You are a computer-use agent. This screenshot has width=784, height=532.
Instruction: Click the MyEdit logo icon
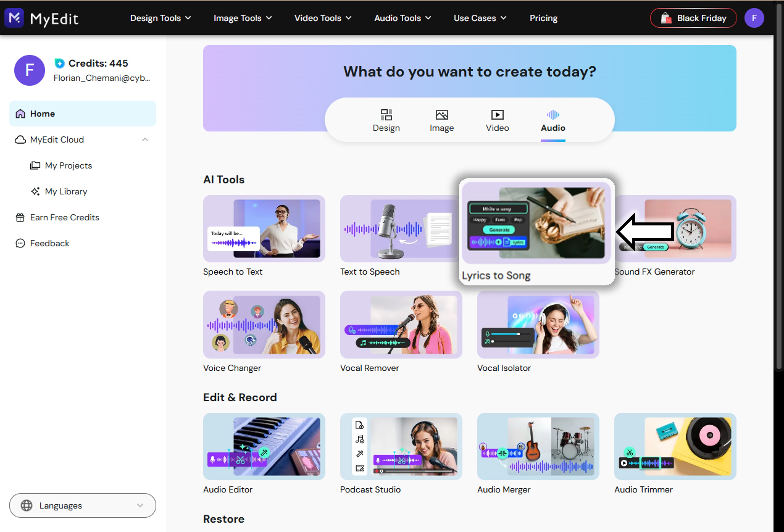click(14, 18)
